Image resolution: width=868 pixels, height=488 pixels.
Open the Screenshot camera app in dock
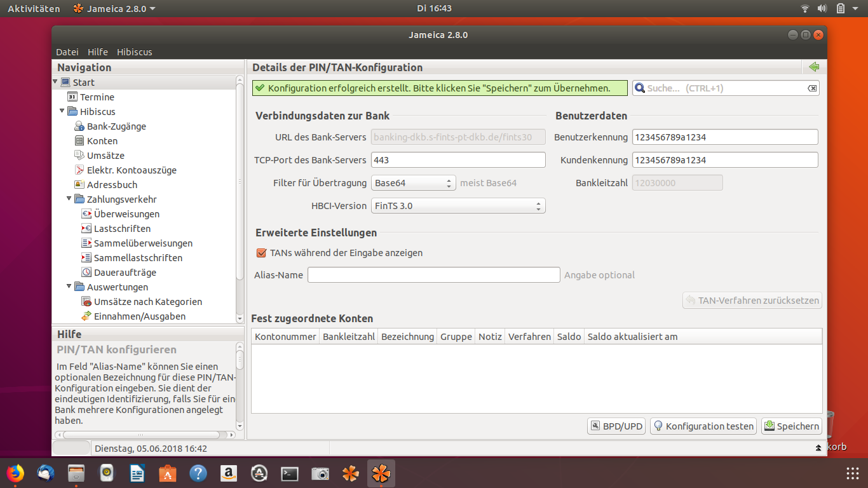coord(320,473)
